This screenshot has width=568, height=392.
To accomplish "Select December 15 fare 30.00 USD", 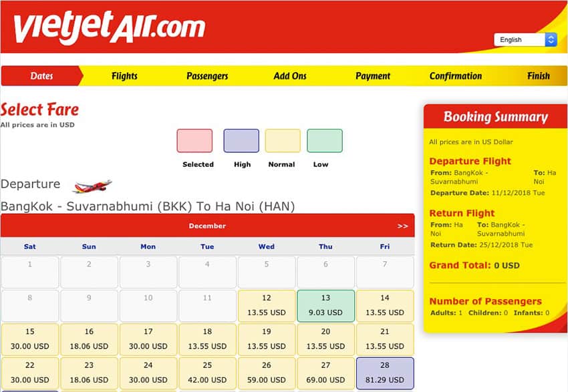I will tap(29, 339).
